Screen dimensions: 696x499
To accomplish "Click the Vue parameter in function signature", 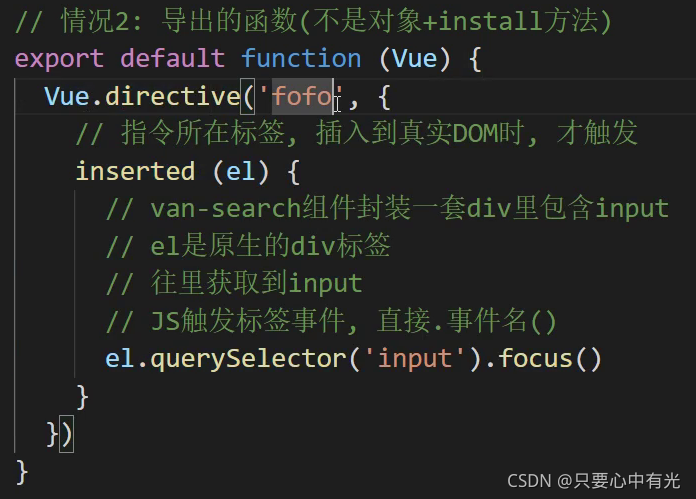I will [415, 58].
